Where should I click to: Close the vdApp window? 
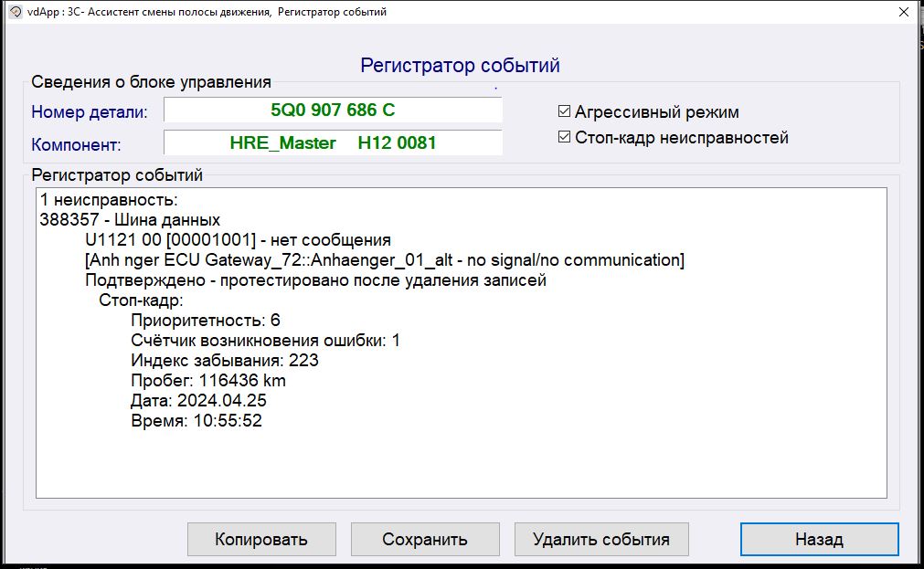point(903,12)
